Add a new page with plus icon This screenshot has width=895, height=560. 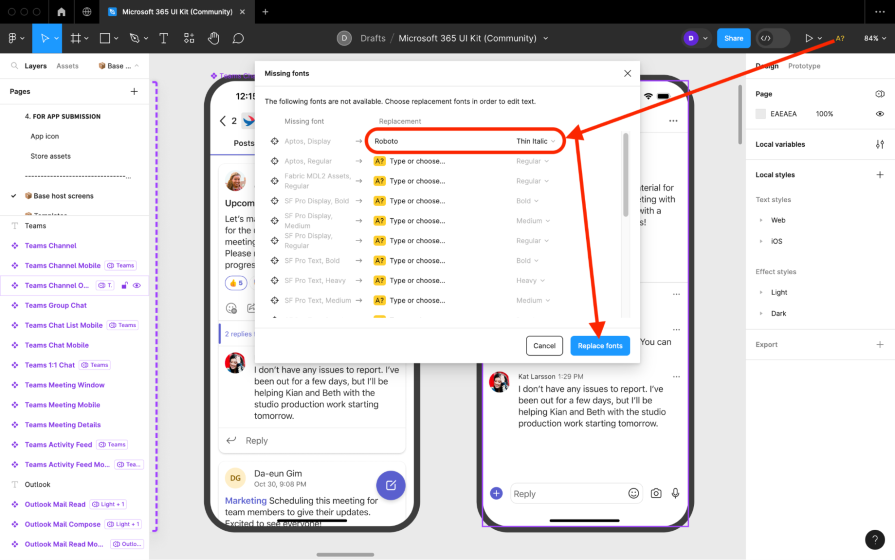tap(134, 91)
